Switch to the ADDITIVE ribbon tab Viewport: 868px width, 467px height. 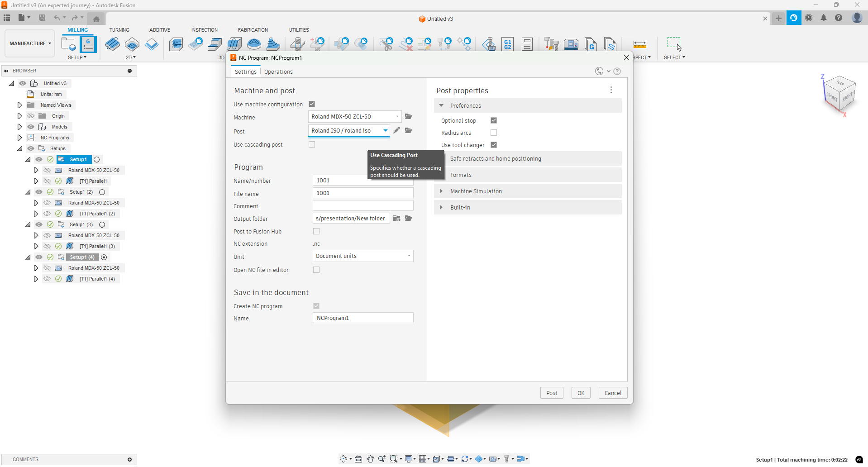[160, 30]
